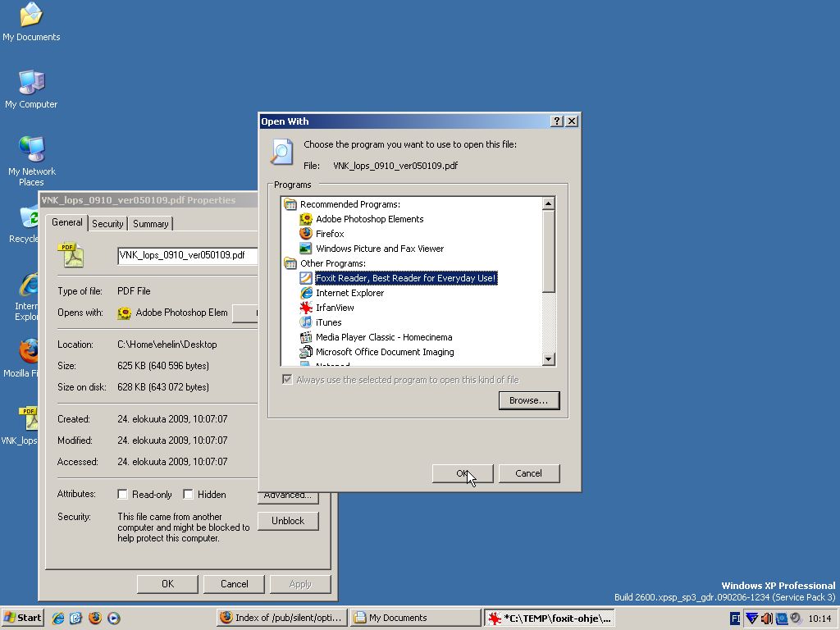Click the Unblock button in Properties
The height and width of the screenshot is (630, 840).
288,521
